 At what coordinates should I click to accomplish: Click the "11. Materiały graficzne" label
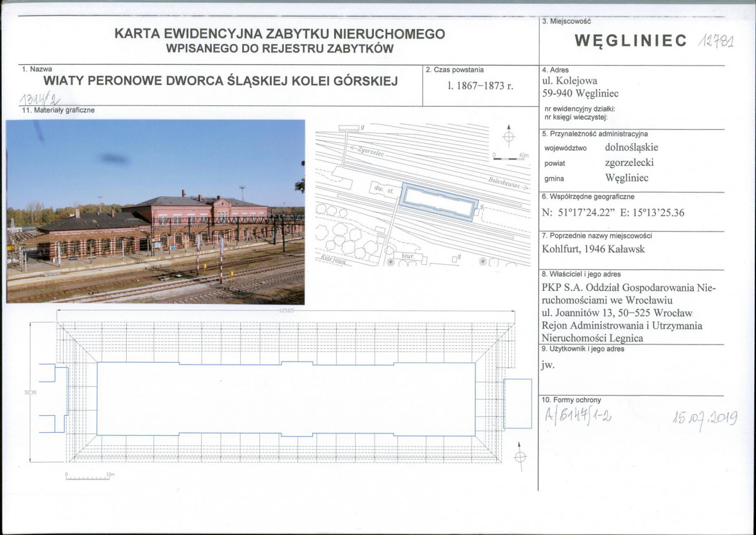click(x=59, y=110)
